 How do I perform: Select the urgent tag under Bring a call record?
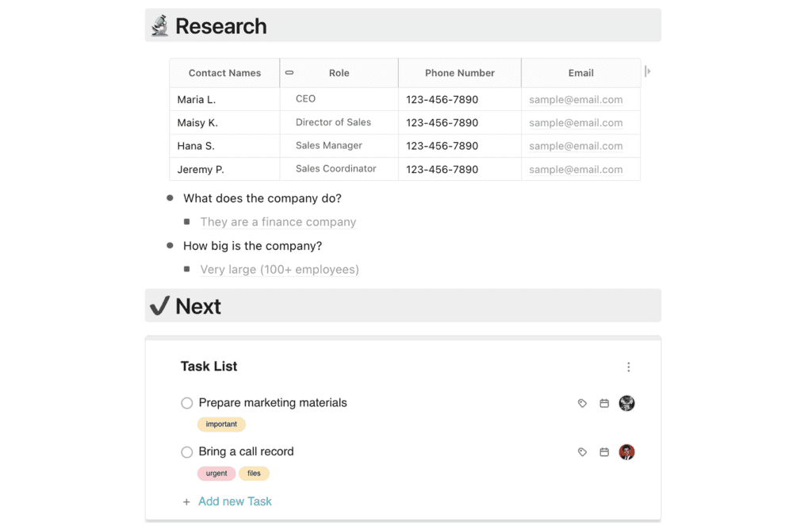coord(216,473)
